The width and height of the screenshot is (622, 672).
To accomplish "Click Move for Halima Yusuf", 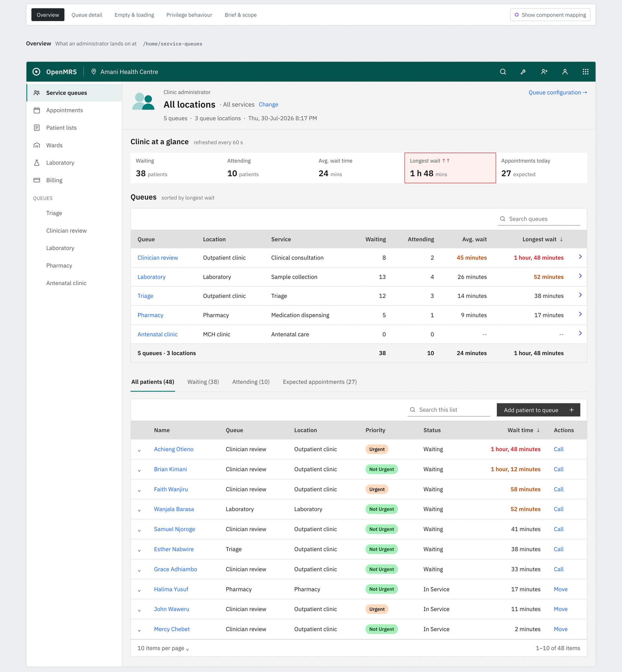I will [560, 589].
